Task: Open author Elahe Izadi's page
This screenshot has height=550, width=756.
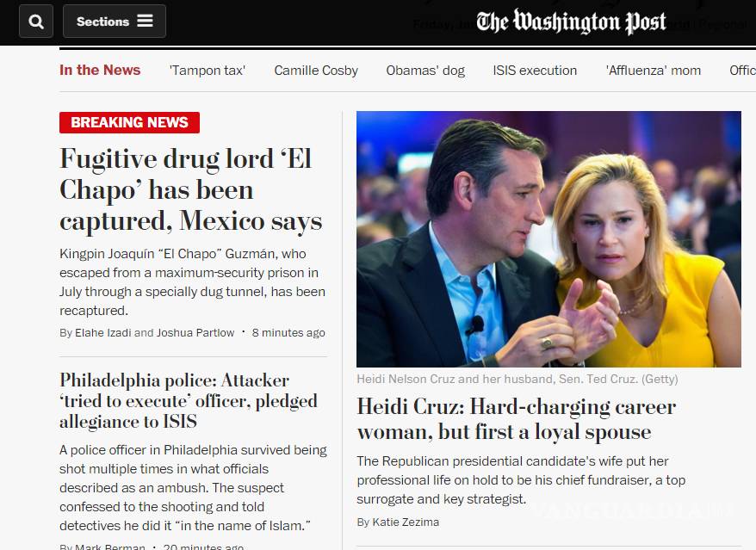Action: [x=103, y=332]
